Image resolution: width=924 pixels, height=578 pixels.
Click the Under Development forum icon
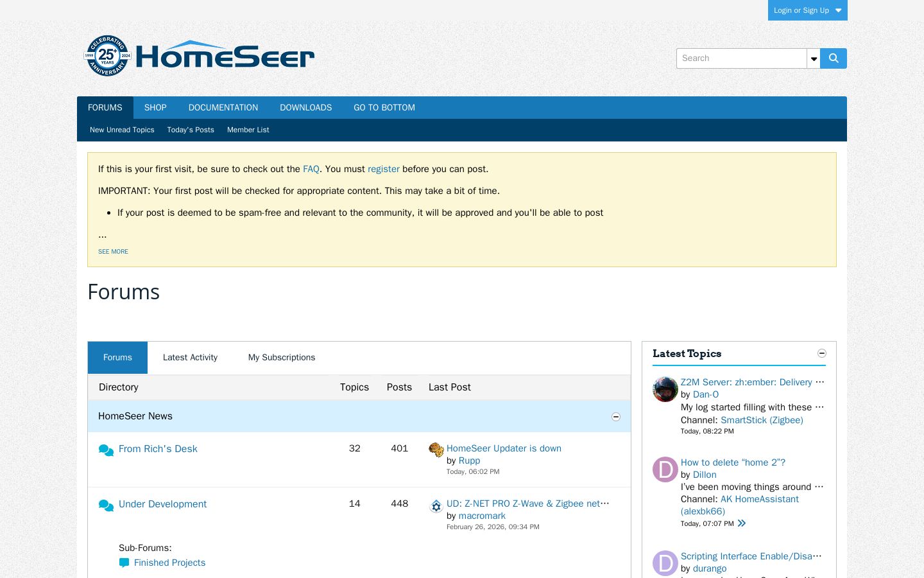tap(106, 505)
